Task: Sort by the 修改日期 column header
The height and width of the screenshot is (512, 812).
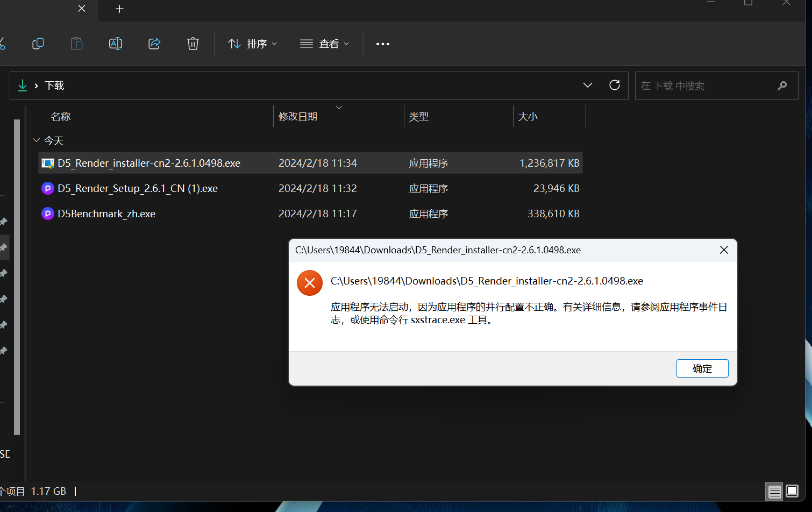Action: [x=298, y=117]
